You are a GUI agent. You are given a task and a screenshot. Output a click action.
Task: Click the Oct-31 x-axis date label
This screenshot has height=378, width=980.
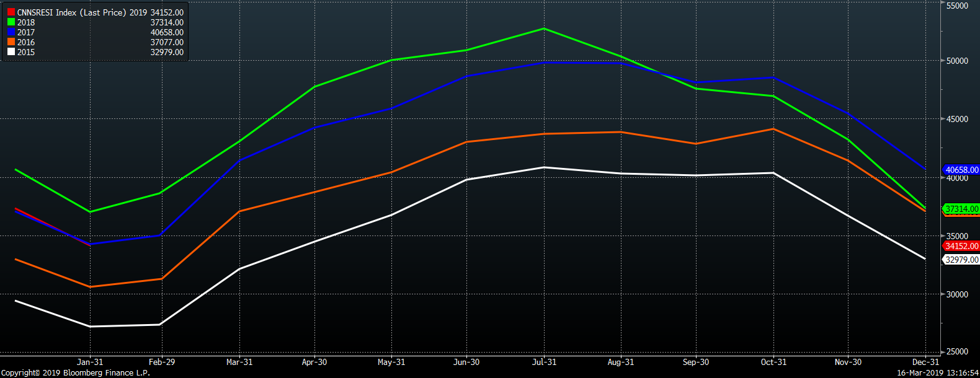[773, 362]
